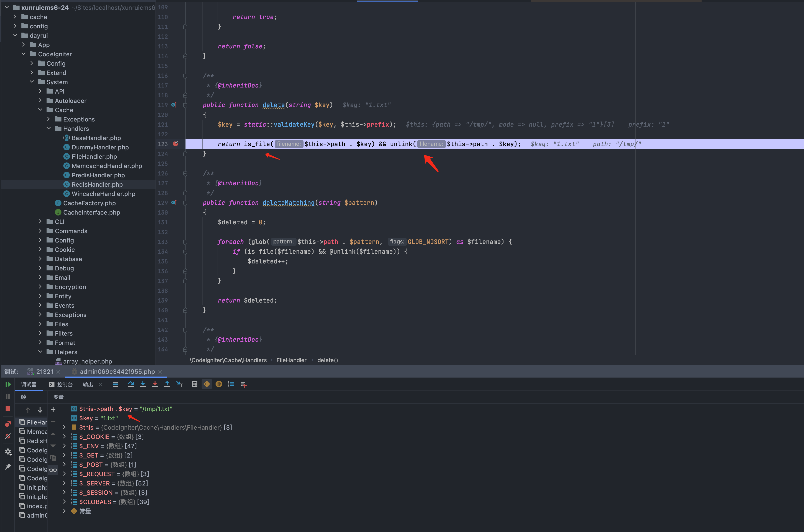
Task: Fold the foreach block at line 133
Action: pos(185,242)
